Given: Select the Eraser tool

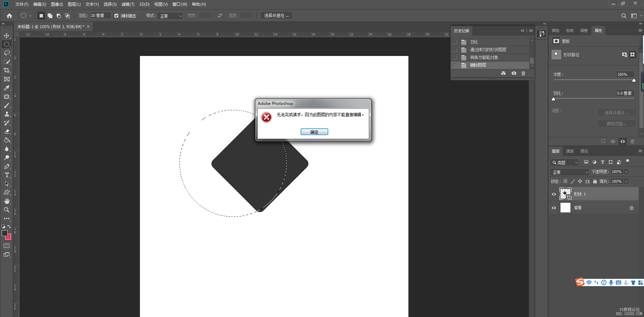Looking at the screenshot, I should tap(7, 131).
